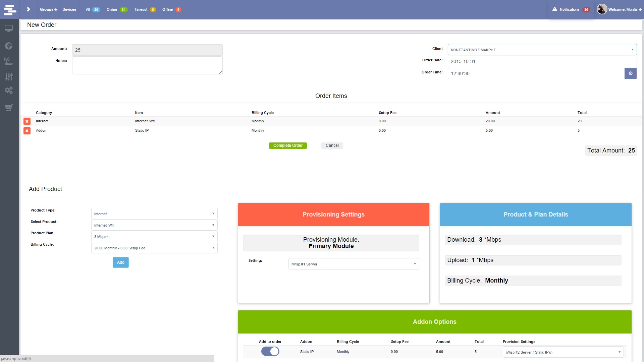Viewport: 644px width, 362px height.
Task: Click the Notifications bell icon
Action: (555, 9)
